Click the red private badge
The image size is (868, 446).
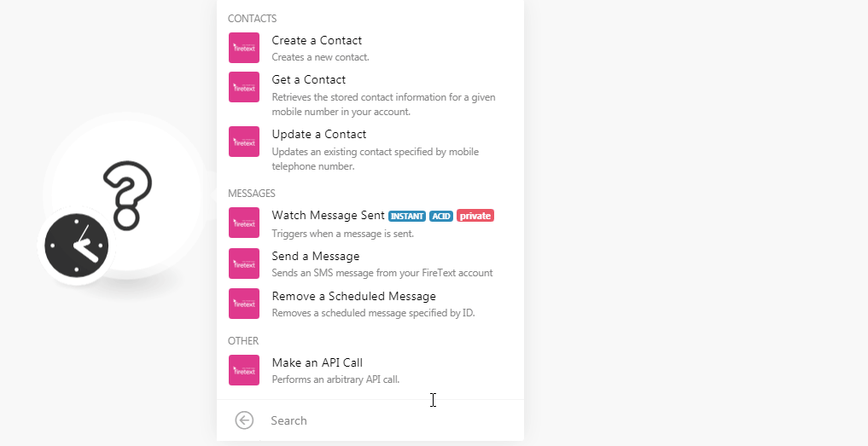pyautogui.click(x=475, y=216)
